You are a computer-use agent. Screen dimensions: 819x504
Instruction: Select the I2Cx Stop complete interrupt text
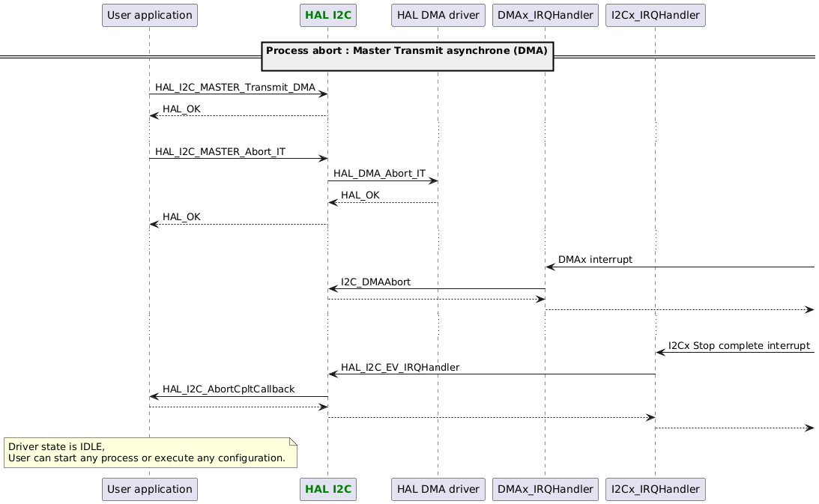pyautogui.click(x=737, y=346)
